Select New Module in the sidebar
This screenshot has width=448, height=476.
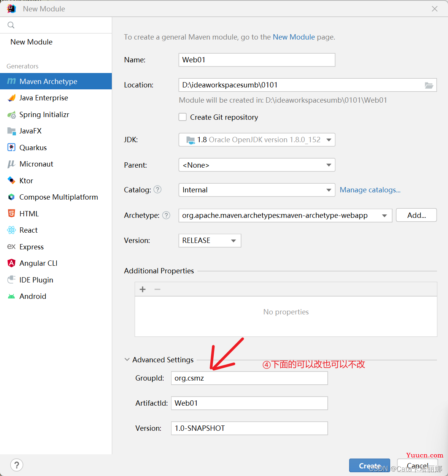pyautogui.click(x=56, y=42)
